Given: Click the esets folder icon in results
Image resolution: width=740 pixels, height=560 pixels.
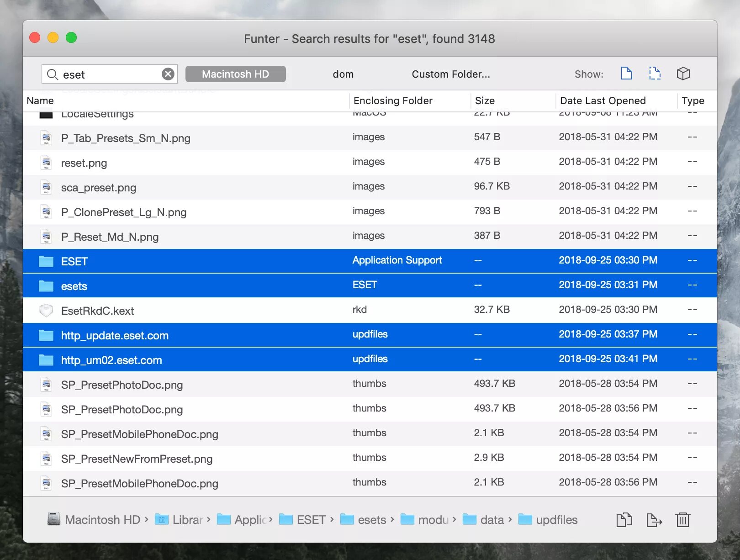Looking at the screenshot, I should click(46, 286).
